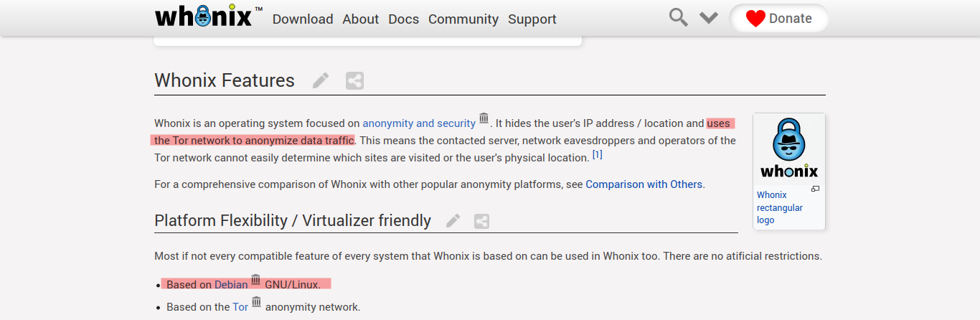The height and width of the screenshot is (320, 980).
Task: Click the Donate button
Action: (778, 19)
